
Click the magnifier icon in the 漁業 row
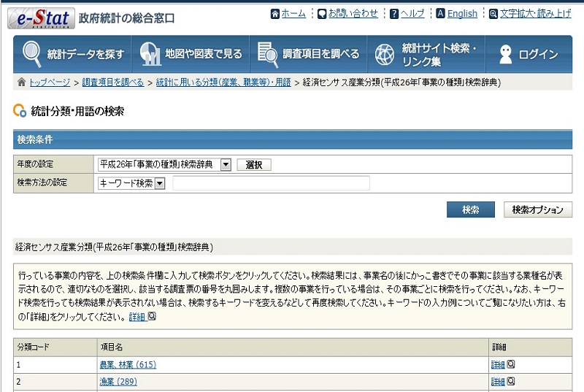(511, 381)
